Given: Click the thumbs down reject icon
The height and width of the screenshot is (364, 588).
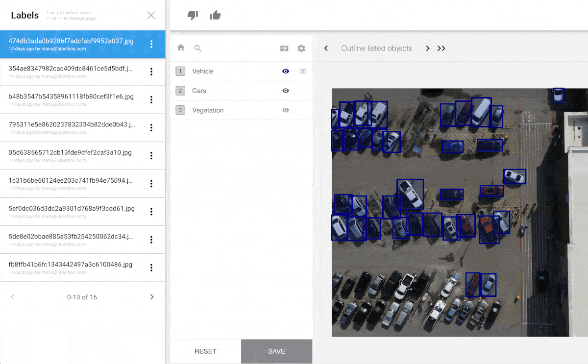Looking at the screenshot, I should (193, 15).
